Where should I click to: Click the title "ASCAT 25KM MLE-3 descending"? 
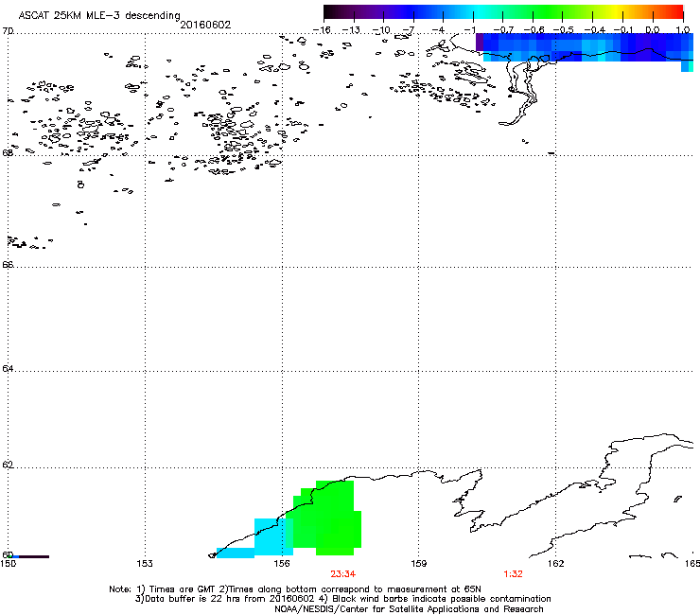tap(99, 15)
